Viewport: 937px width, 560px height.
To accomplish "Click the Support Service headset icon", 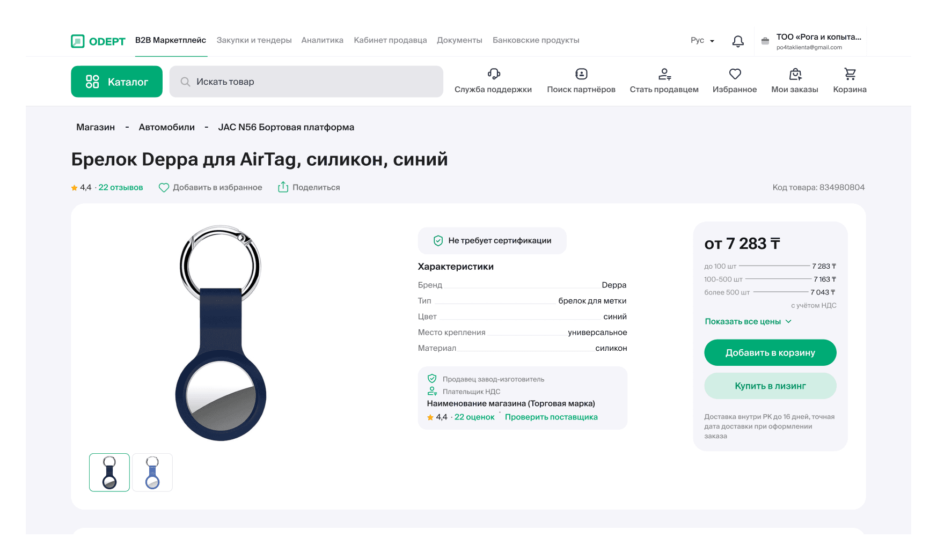I will click(494, 73).
